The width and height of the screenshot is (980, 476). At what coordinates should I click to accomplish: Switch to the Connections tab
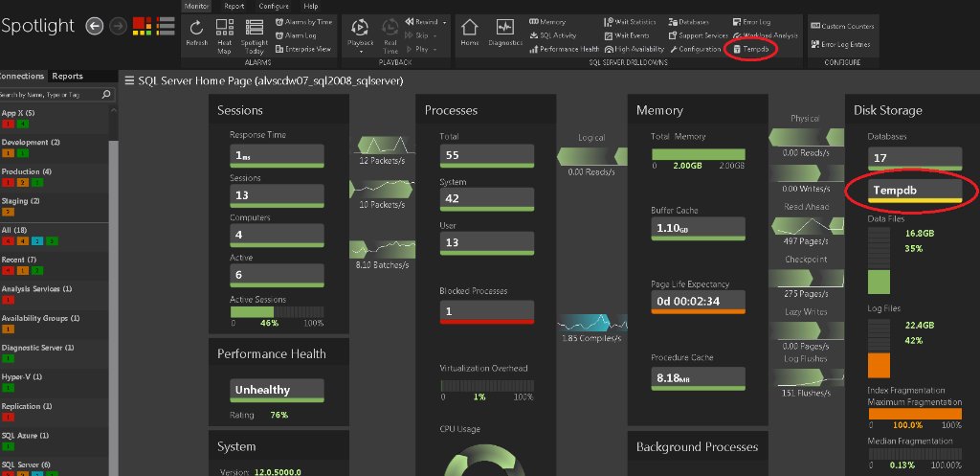coord(23,77)
